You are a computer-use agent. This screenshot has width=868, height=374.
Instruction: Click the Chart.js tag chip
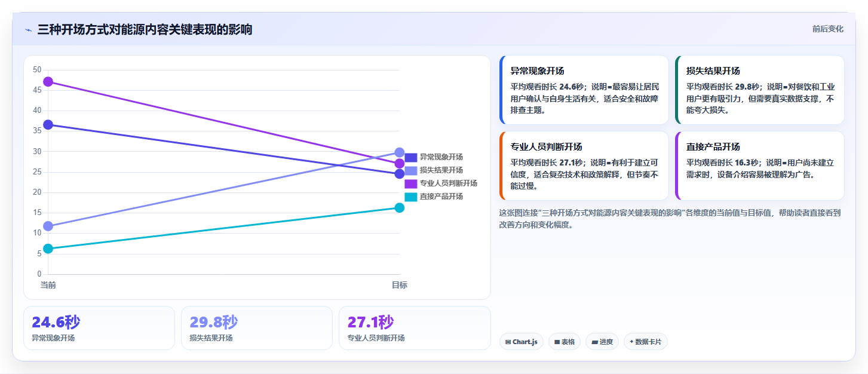tap(521, 342)
